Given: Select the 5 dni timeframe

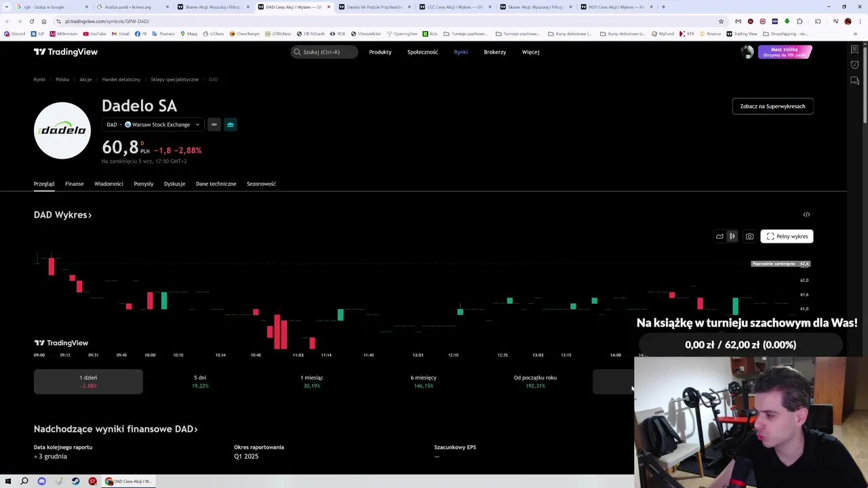Looking at the screenshot, I should click(x=200, y=382).
